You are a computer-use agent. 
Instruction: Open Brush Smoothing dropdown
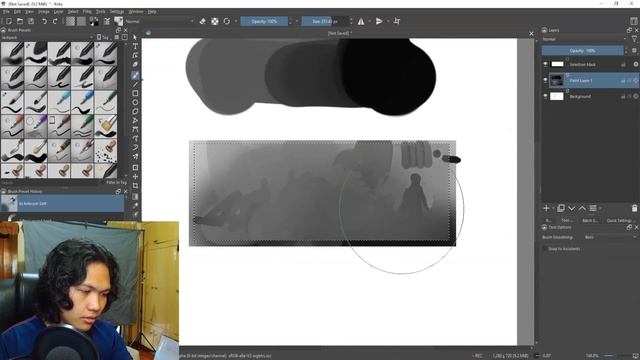[610, 237]
